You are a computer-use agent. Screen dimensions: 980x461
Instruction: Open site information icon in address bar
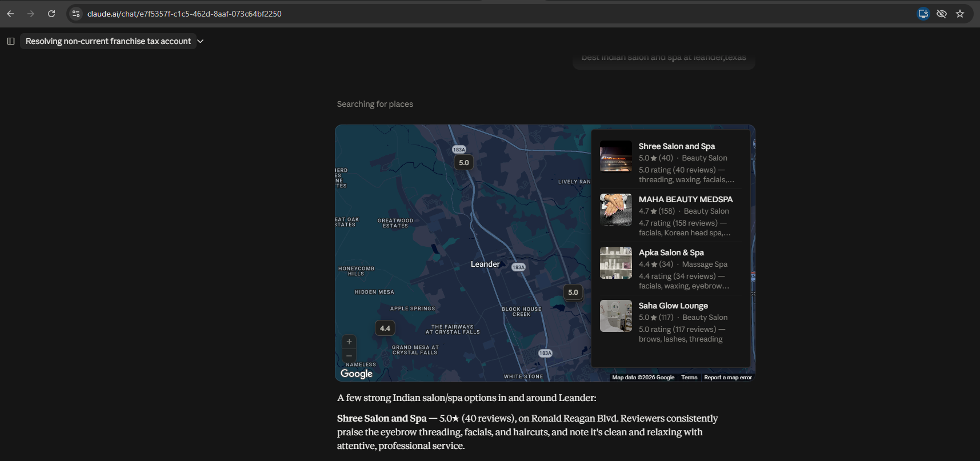pyautogui.click(x=76, y=14)
